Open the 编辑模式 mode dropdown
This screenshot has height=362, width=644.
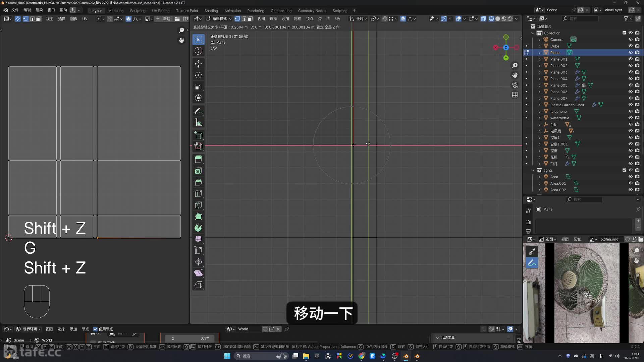click(219, 19)
